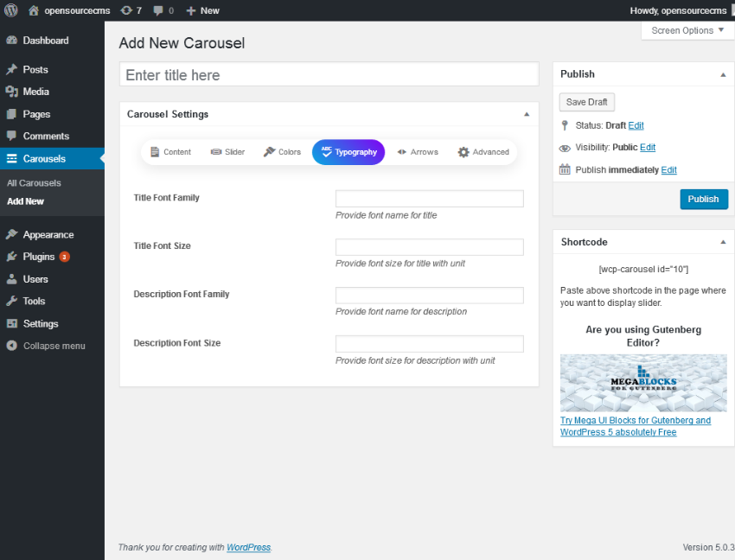Screen dimensions: 735x560
Task: Go to Dashboard menu label
Action: tap(46, 41)
